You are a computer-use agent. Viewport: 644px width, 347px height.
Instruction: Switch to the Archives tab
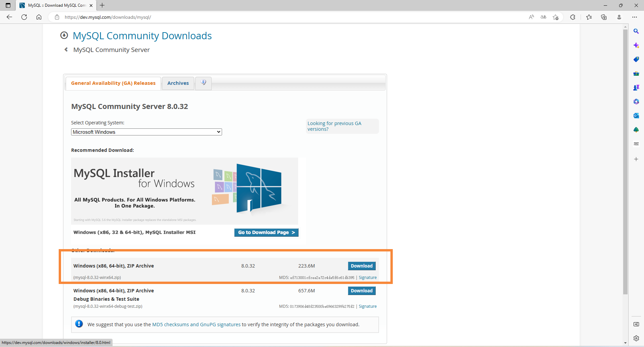click(178, 83)
